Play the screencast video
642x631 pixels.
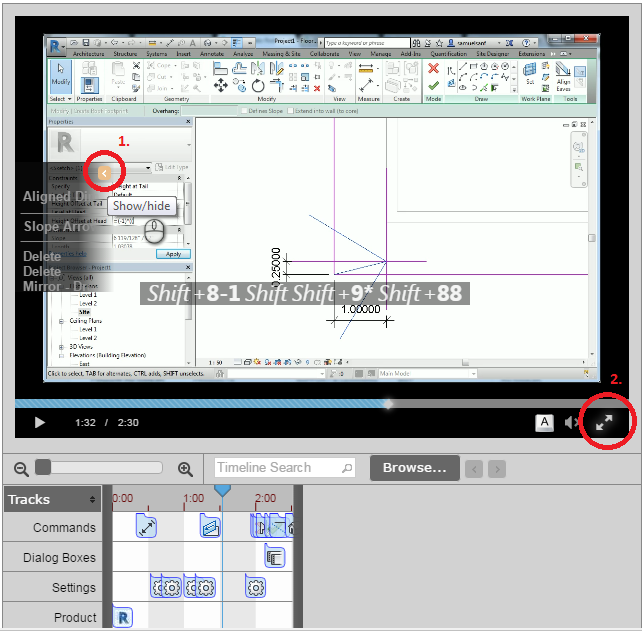40,422
